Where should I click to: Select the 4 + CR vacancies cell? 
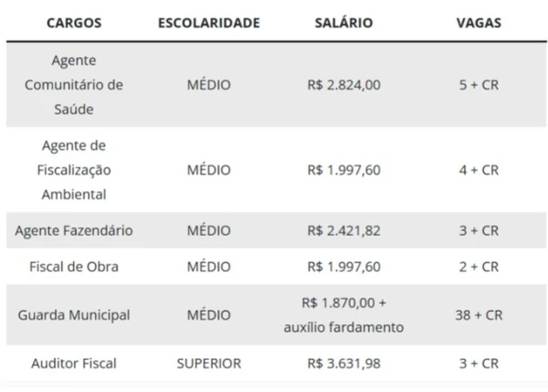point(479,170)
